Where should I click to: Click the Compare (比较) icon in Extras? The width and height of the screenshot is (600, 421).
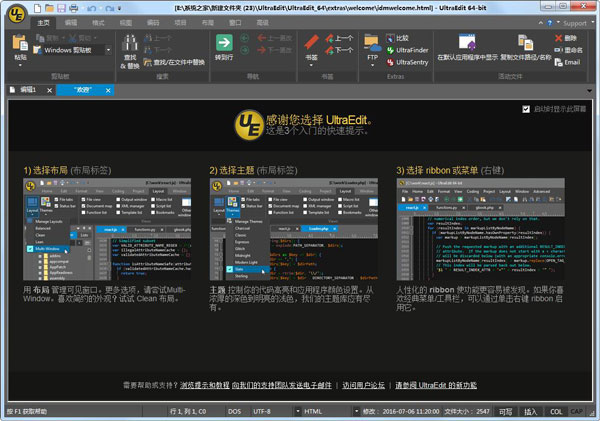pyautogui.click(x=397, y=38)
